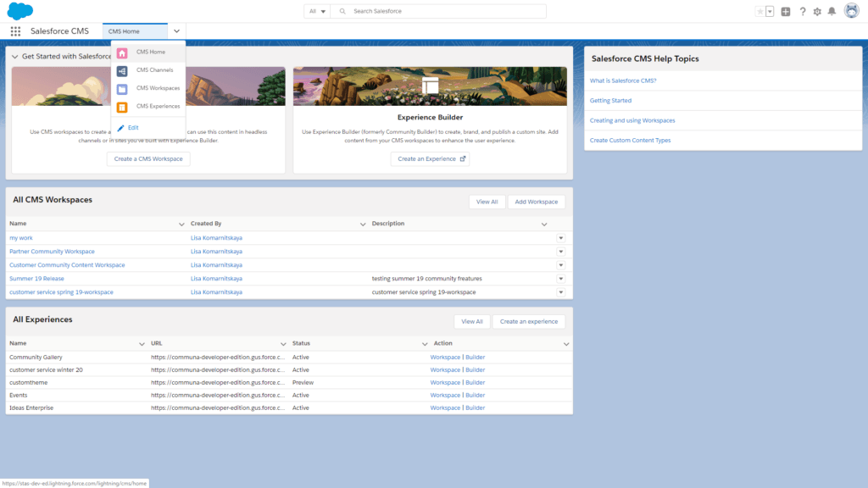868x488 pixels.
Task: Open the App Launcher grid icon
Action: pyautogui.click(x=15, y=31)
